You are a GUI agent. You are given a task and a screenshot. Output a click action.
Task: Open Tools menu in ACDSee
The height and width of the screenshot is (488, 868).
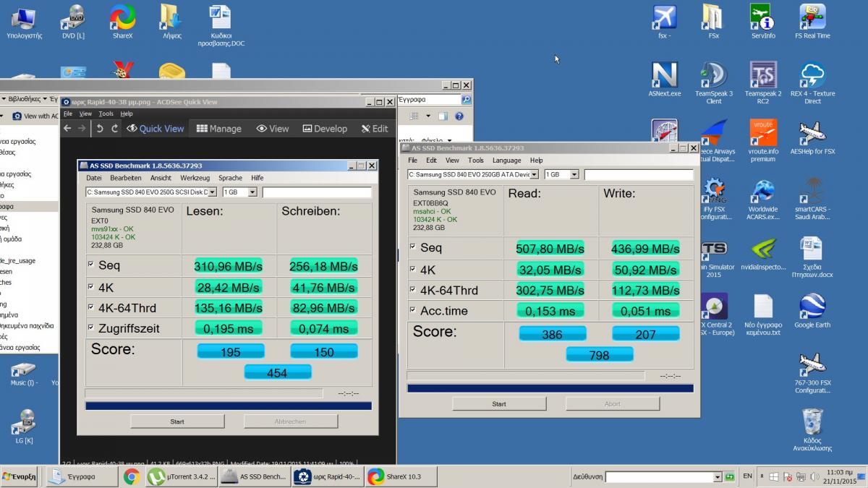106,114
